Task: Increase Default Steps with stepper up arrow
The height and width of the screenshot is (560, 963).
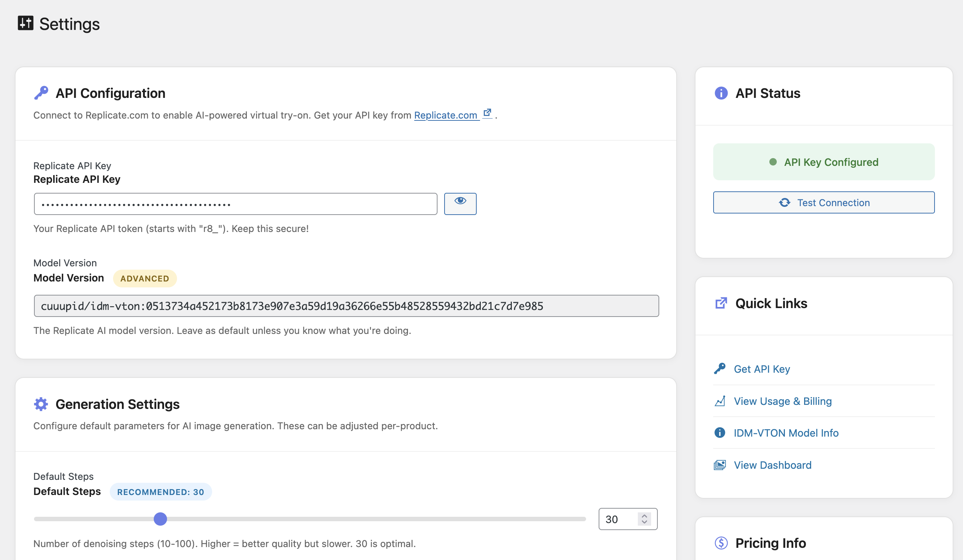Action: 644,515
